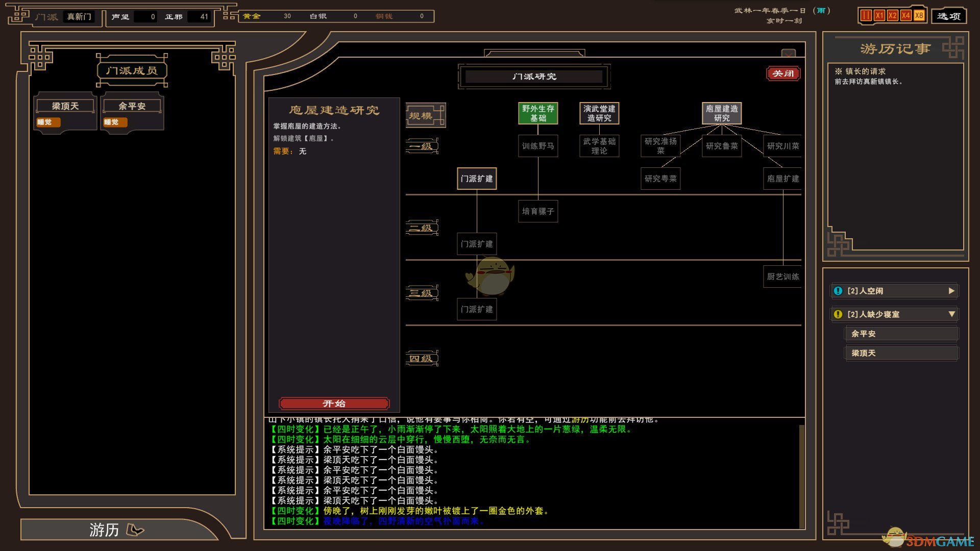
Task: Select the 演武堂建造研究 research node
Action: 599,113
